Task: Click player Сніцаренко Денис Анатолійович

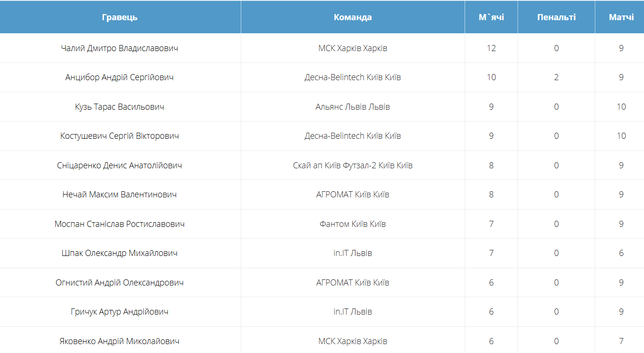Action: (x=120, y=165)
